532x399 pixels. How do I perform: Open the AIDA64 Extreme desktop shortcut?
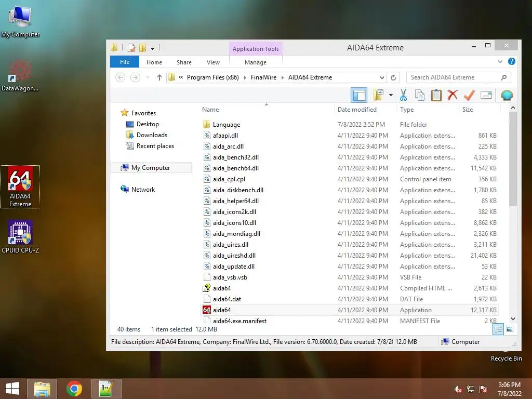pyautogui.click(x=20, y=187)
